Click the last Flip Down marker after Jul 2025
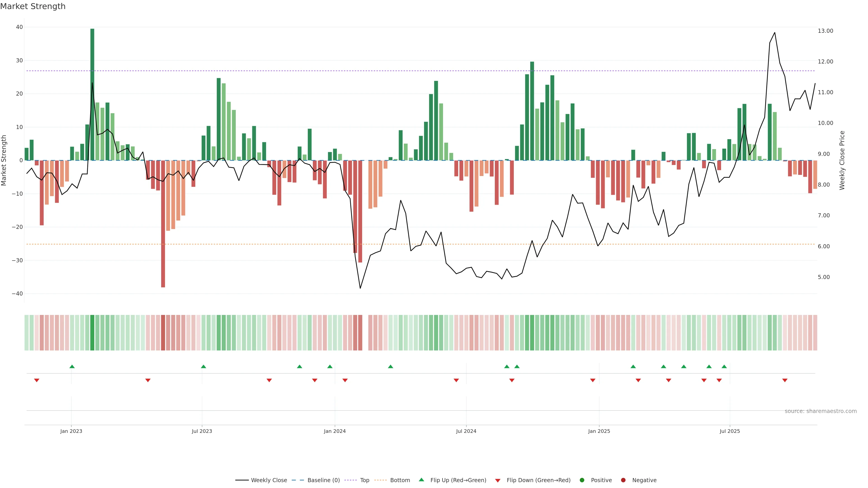The image size is (868, 488). 785,380
